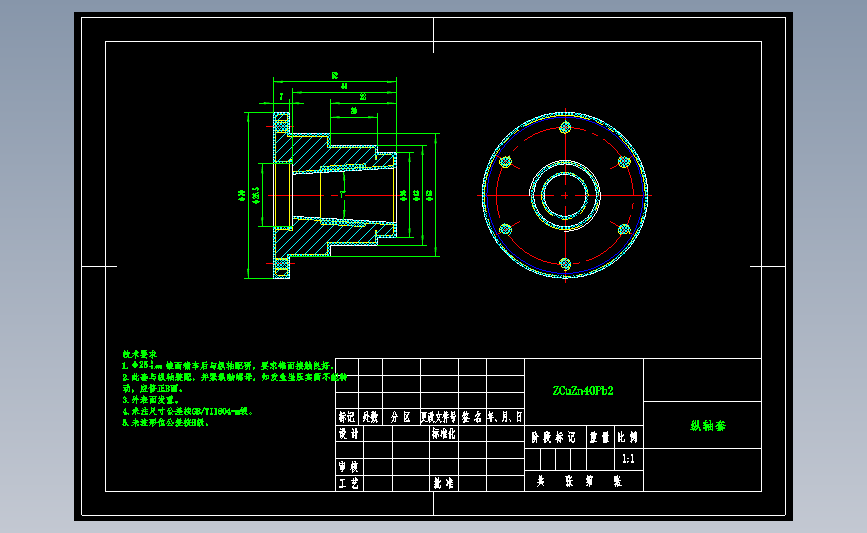
Task: Click the 签名 column header
Action: point(472,417)
